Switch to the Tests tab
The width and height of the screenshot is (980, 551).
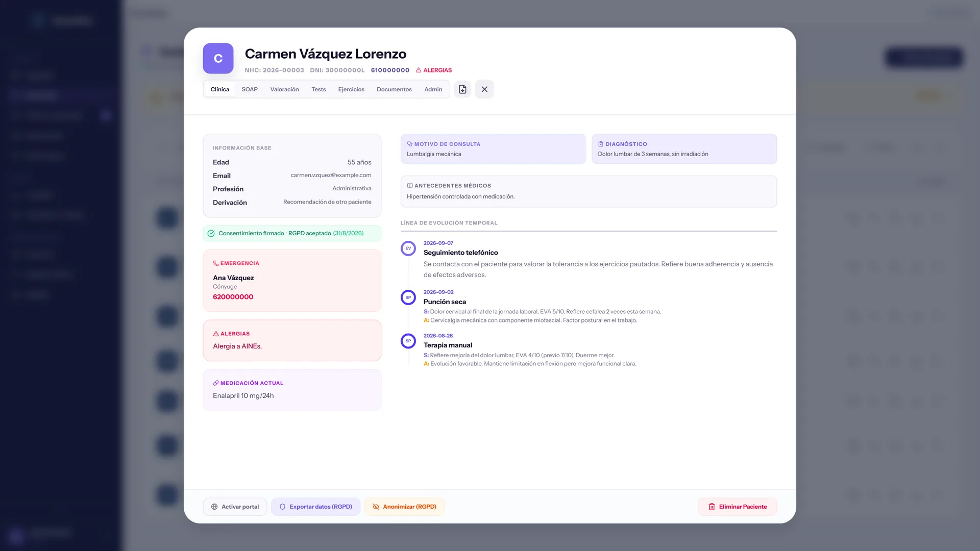coord(318,89)
